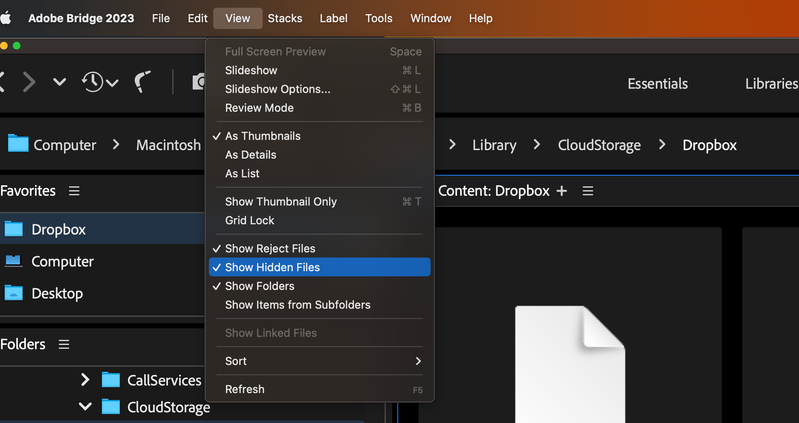Image resolution: width=799 pixels, height=423 pixels.
Task: Open the Folders panel menu icon
Action: click(x=64, y=345)
